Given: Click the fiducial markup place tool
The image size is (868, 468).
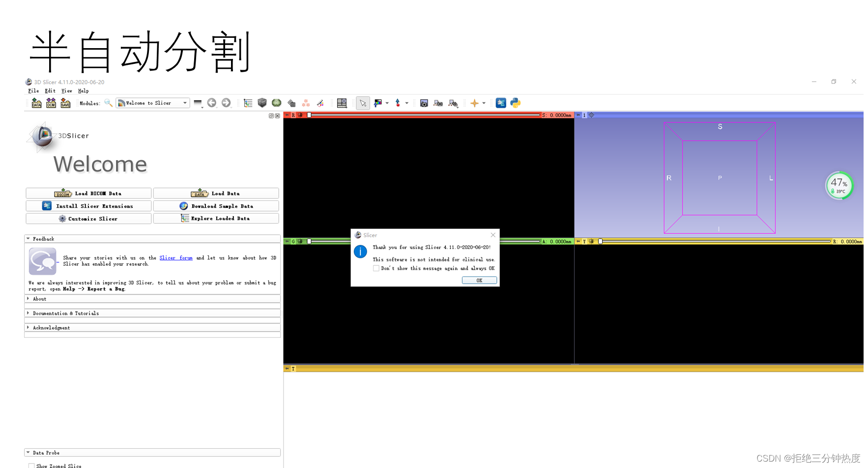Looking at the screenshot, I should [398, 103].
